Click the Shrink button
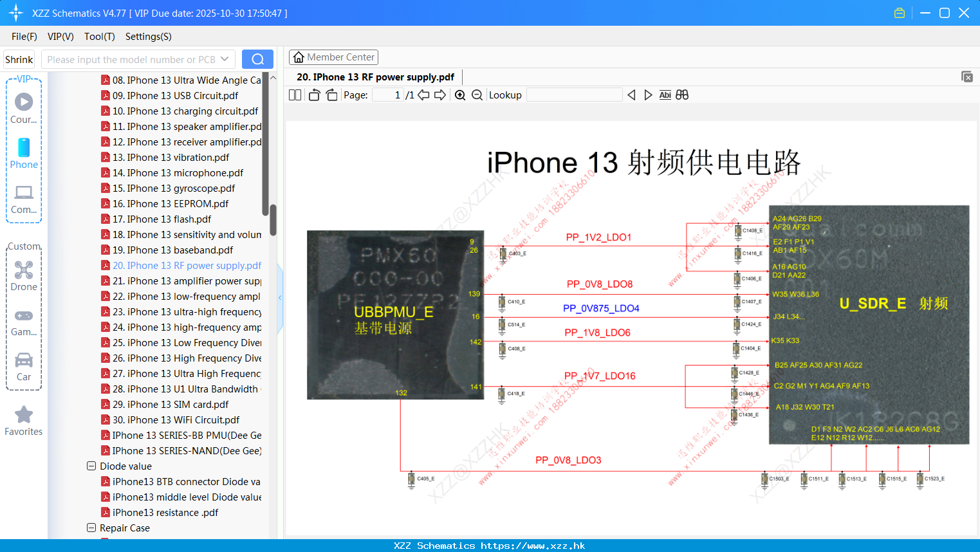Screen dimensions: 980x552 19,59
